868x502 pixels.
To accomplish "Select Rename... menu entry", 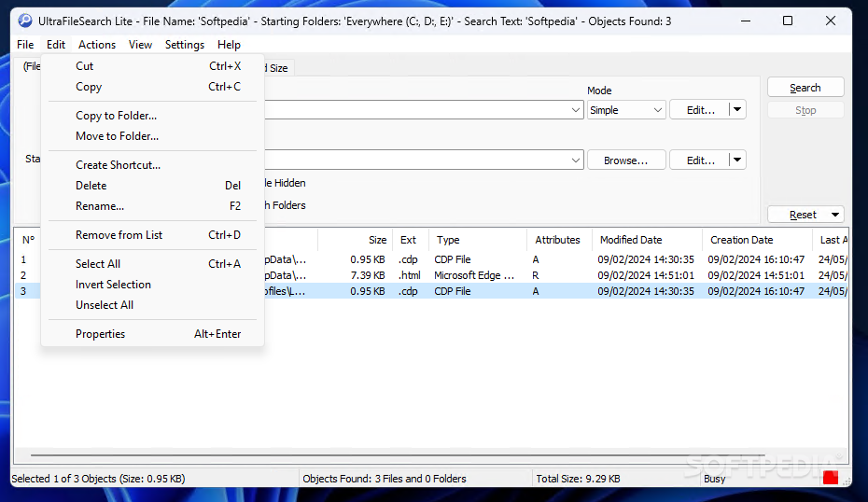I will point(152,206).
